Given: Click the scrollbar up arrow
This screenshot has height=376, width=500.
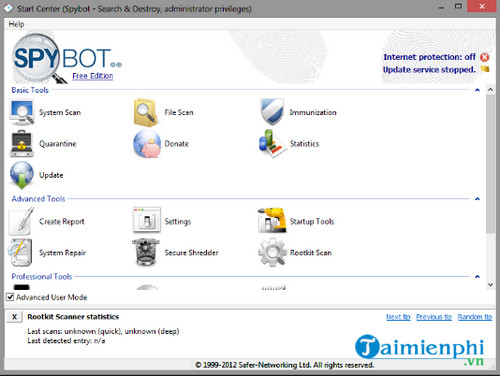Looking at the screenshot, I should click(x=490, y=89).
